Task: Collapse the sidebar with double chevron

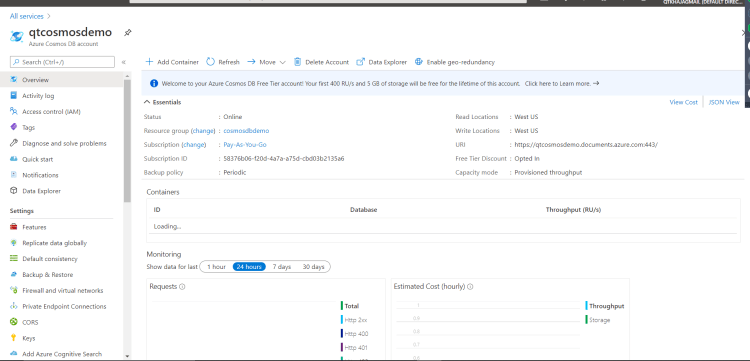Action: [123, 62]
